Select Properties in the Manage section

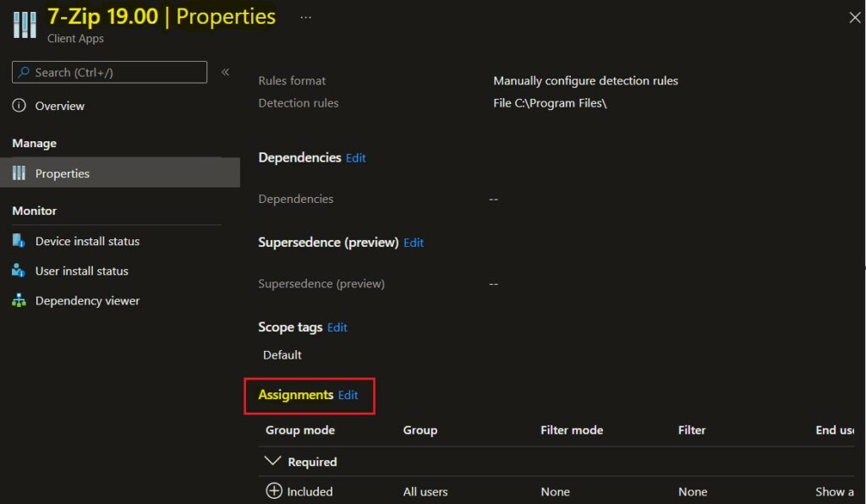[x=120, y=173]
